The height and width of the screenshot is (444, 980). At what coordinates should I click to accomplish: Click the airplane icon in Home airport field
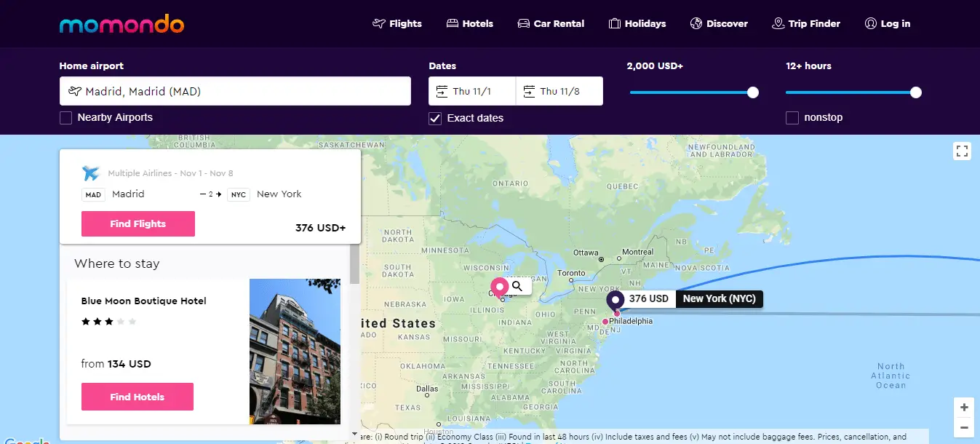pos(74,91)
